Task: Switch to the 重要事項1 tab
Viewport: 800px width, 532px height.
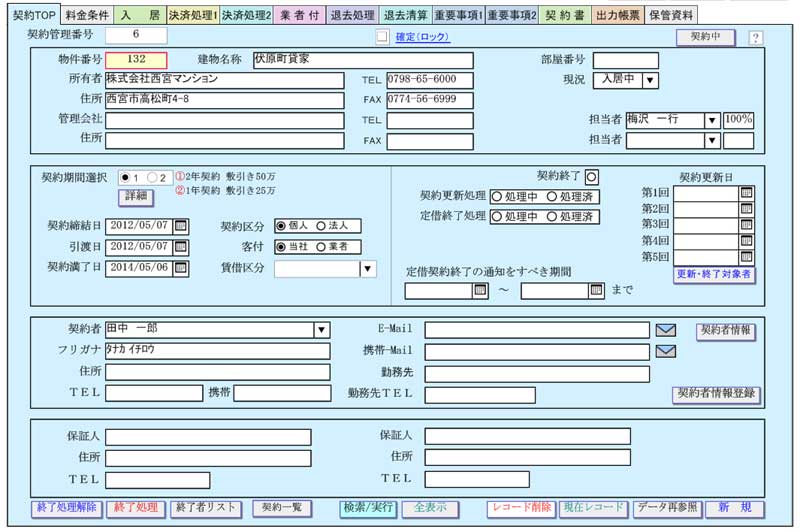Action: [x=459, y=15]
